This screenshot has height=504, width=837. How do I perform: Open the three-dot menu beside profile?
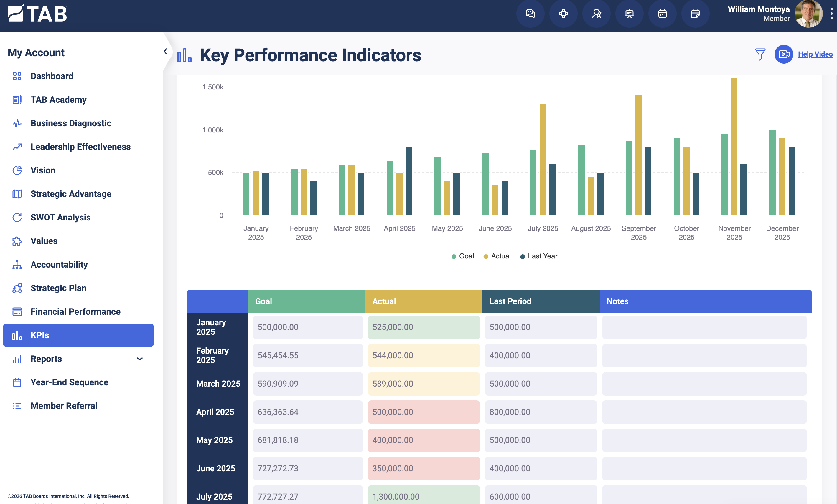(832, 14)
